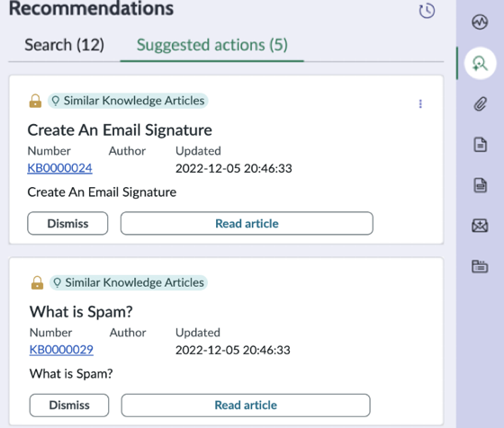
Task: Switch to the Search (12) tab
Action: [65, 45]
